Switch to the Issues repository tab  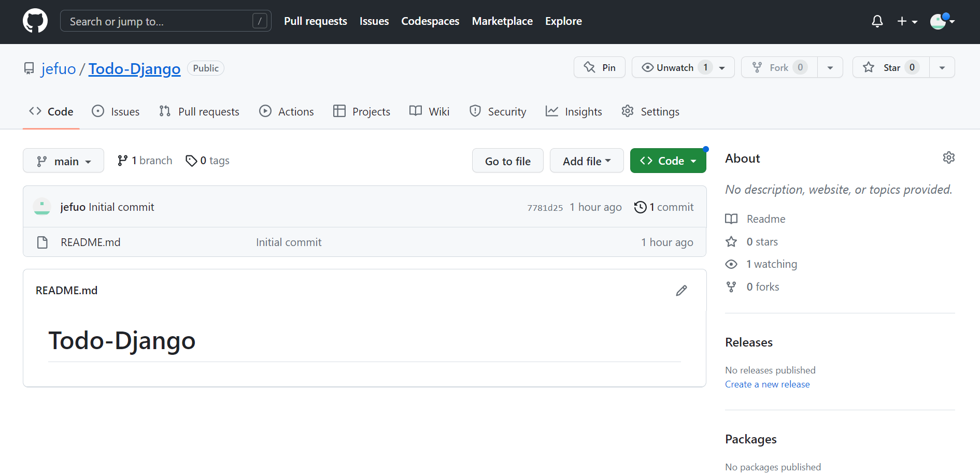tap(116, 111)
